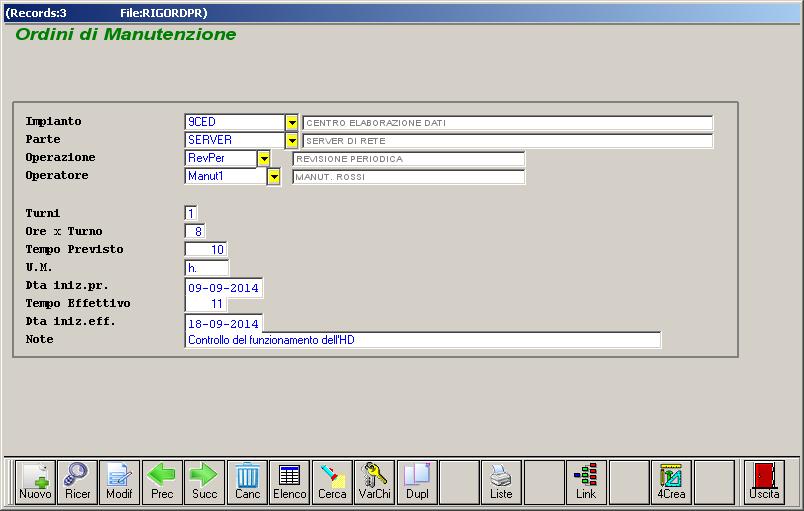Click the Records:3 title bar text

pyautogui.click(x=36, y=13)
